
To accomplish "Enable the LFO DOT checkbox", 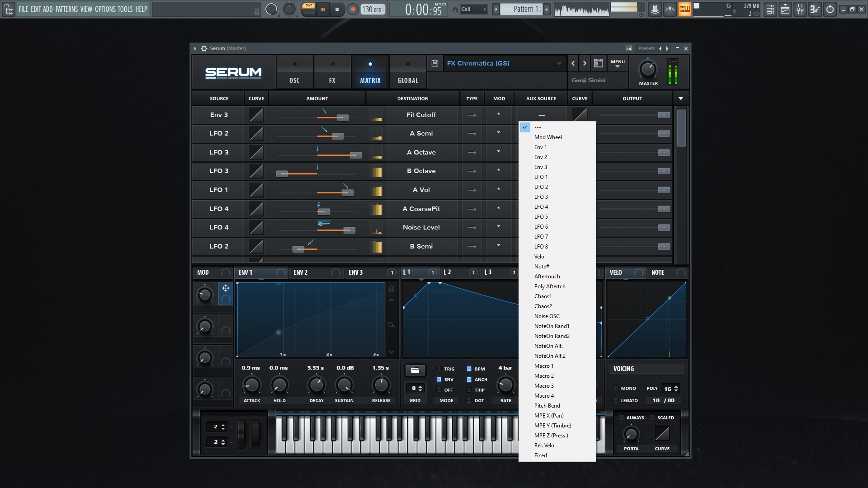I will click(469, 400).
